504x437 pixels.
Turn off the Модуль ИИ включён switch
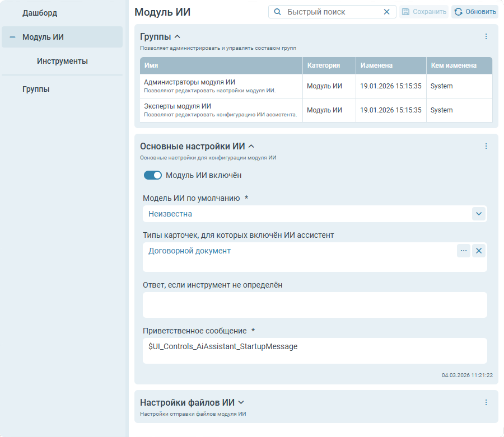pyautogui.click(x=153, y=175)
